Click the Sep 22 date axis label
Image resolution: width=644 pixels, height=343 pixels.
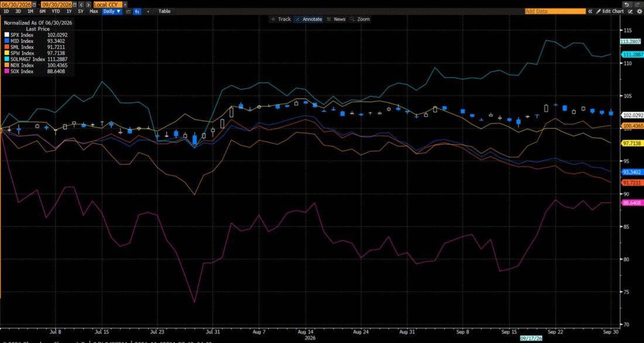tap(555, 331)
